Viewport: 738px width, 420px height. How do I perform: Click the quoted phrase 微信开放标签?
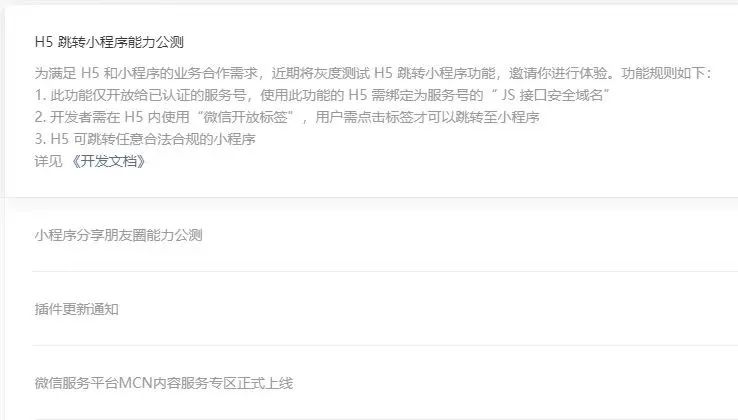pos(245,117)
